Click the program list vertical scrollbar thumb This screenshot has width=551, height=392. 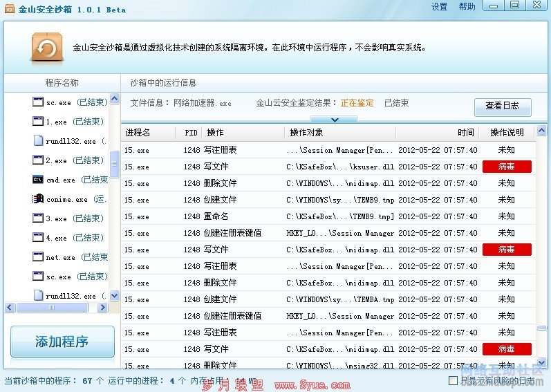115,164
